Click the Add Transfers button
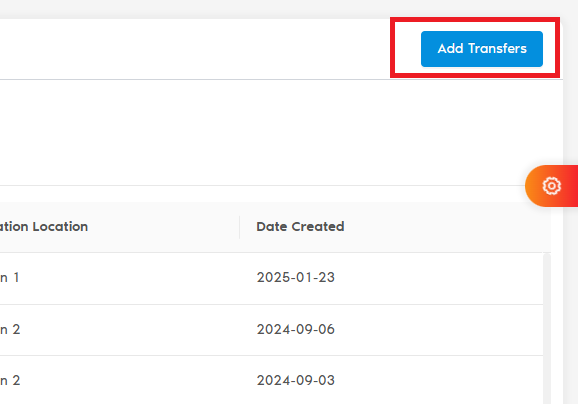This screenshot has width=578, height=404. [x=482, y=49]
